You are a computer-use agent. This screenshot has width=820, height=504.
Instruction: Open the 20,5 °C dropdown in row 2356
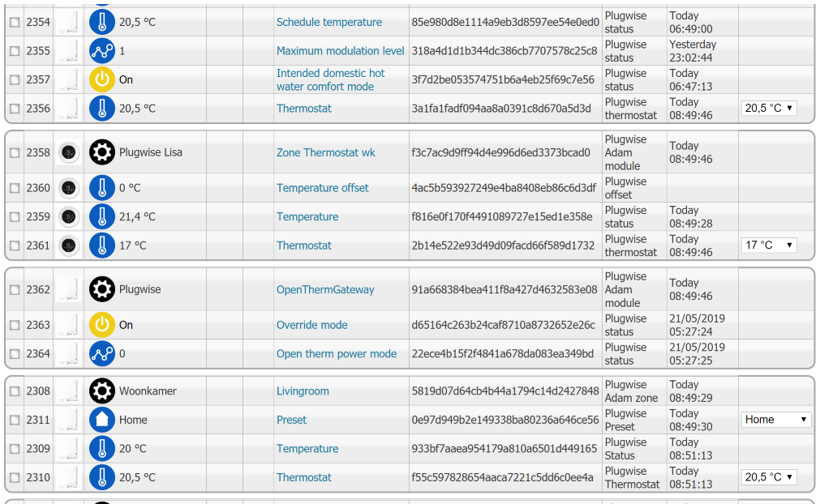[x=769, y=108]
